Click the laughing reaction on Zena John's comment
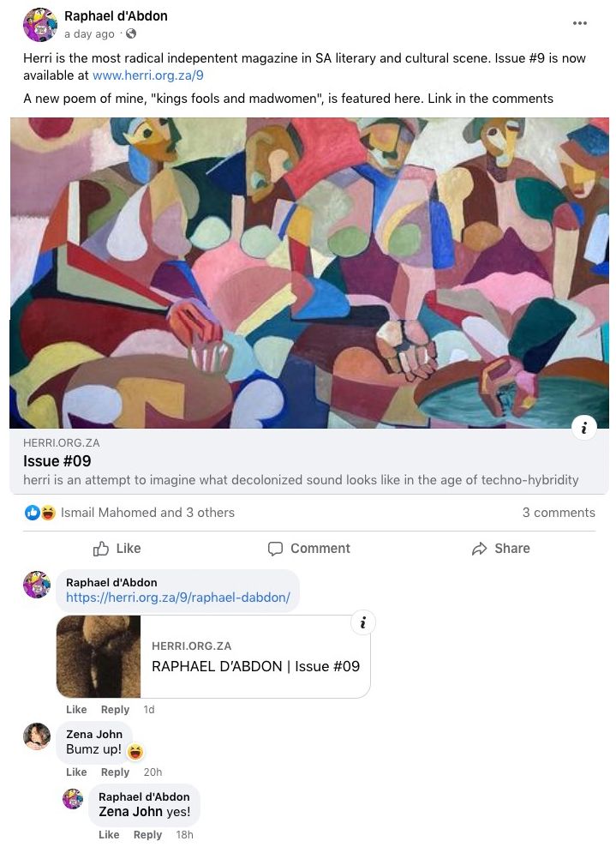Image resolution: width=616 pixels, height=859 pixels. pyautogui.click(x=135, y=752)
